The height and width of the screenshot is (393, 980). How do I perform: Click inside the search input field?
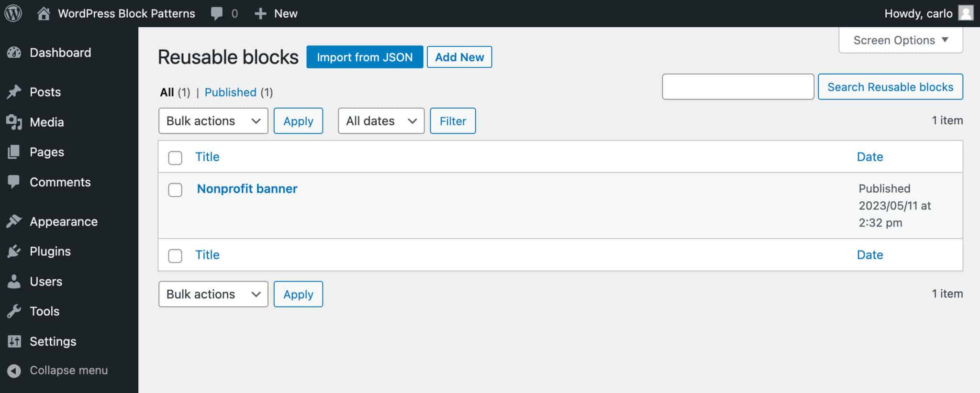click(x=738, y=87)
